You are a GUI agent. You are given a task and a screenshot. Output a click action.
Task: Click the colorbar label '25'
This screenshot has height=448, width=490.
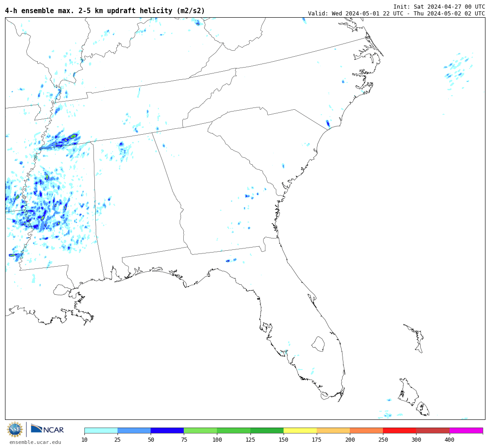118,440
